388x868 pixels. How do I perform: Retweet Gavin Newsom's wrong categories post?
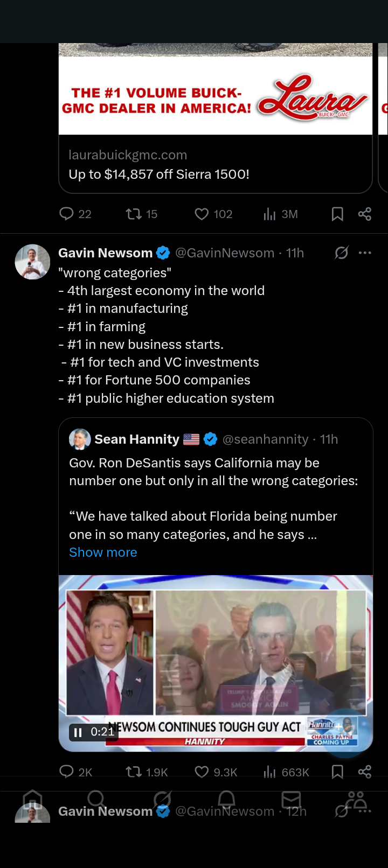(134, 772)
